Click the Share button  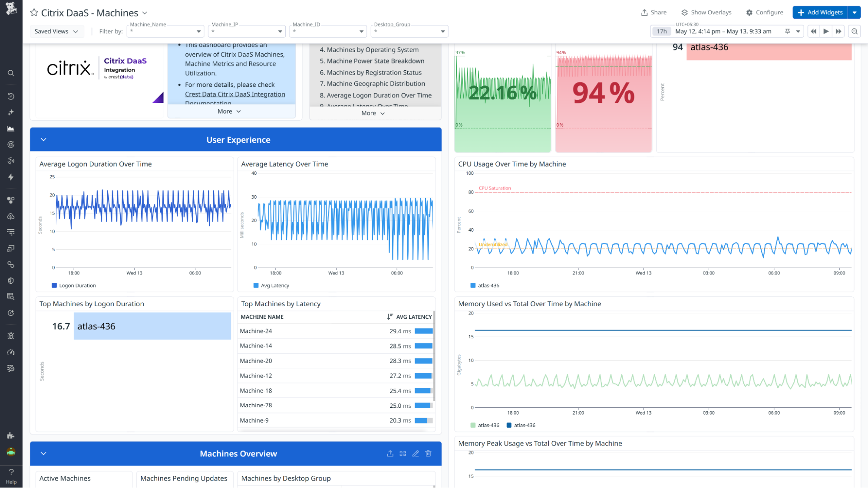click(654, 13)
